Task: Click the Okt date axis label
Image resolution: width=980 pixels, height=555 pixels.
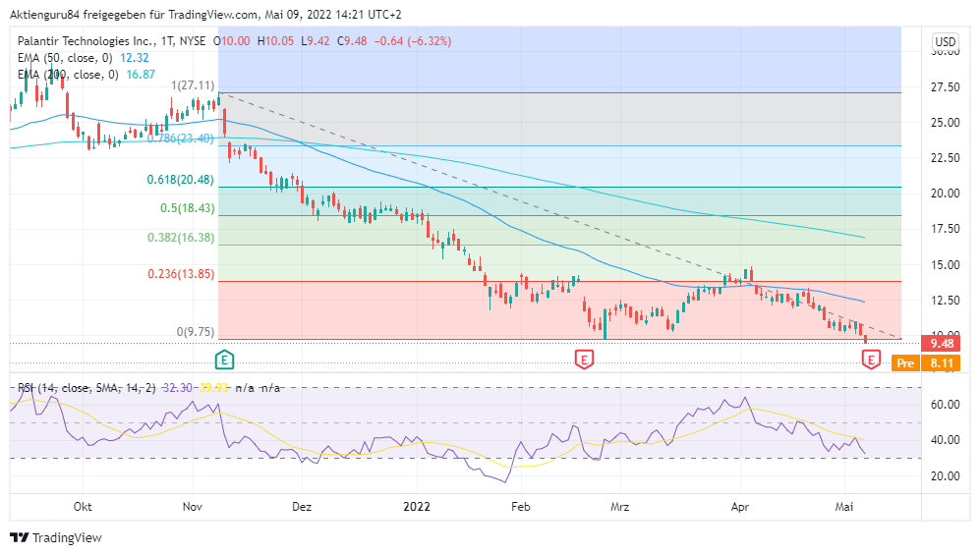Action: coord(83,507)
